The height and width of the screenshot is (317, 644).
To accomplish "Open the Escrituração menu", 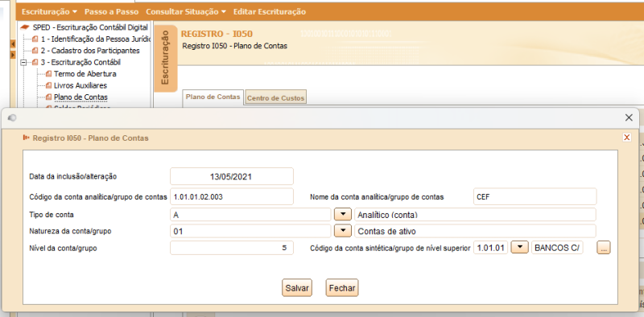I will (49, 12).
